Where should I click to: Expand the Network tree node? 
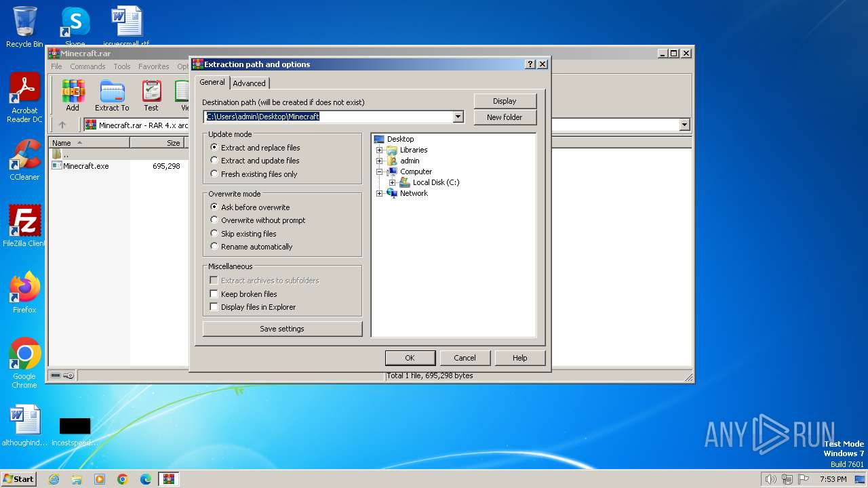[380, 193]
